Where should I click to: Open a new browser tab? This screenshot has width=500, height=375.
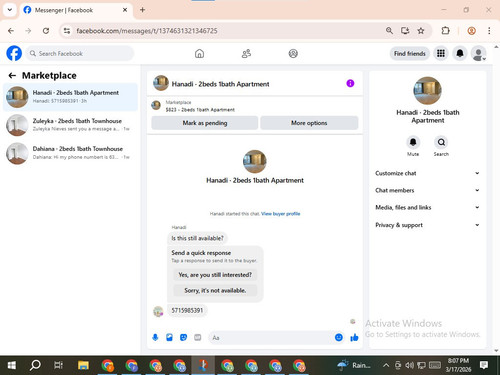click(x=142, y=10)
